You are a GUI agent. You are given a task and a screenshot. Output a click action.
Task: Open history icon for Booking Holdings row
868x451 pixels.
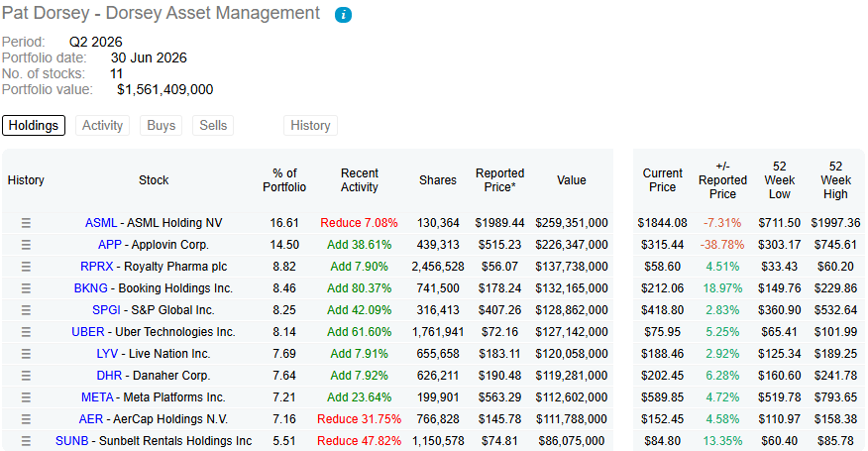(x=26, y=288)
